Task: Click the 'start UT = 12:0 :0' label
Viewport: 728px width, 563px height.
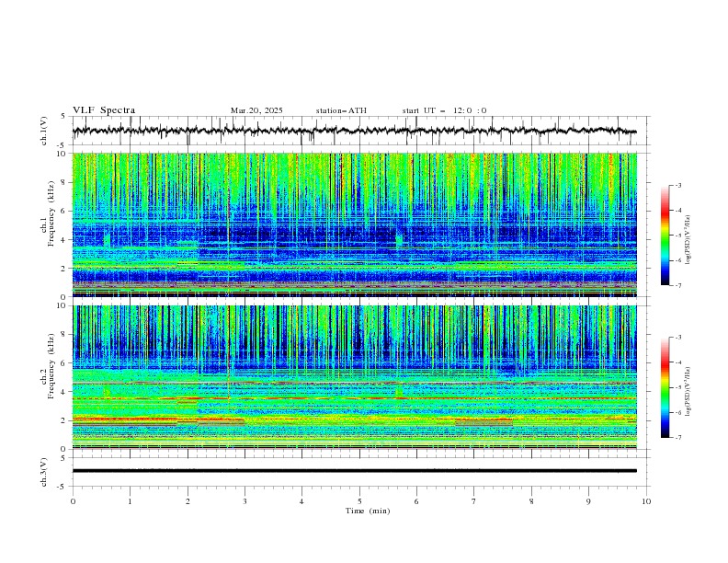Action: pyautogui.click(x=444, y=110)
